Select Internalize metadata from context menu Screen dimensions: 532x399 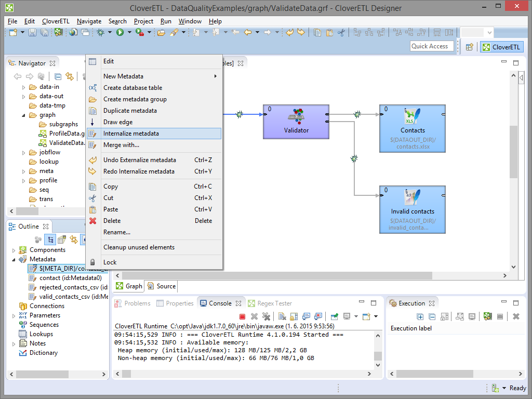pos(131,134)
